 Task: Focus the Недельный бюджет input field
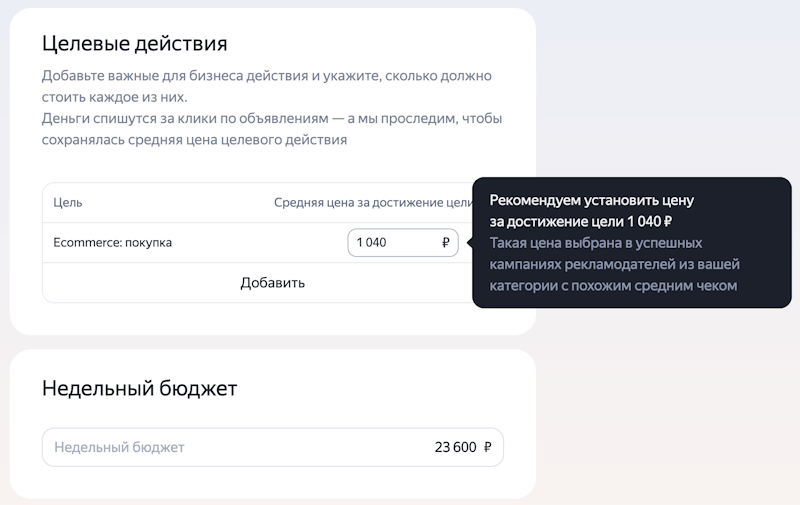272,447
